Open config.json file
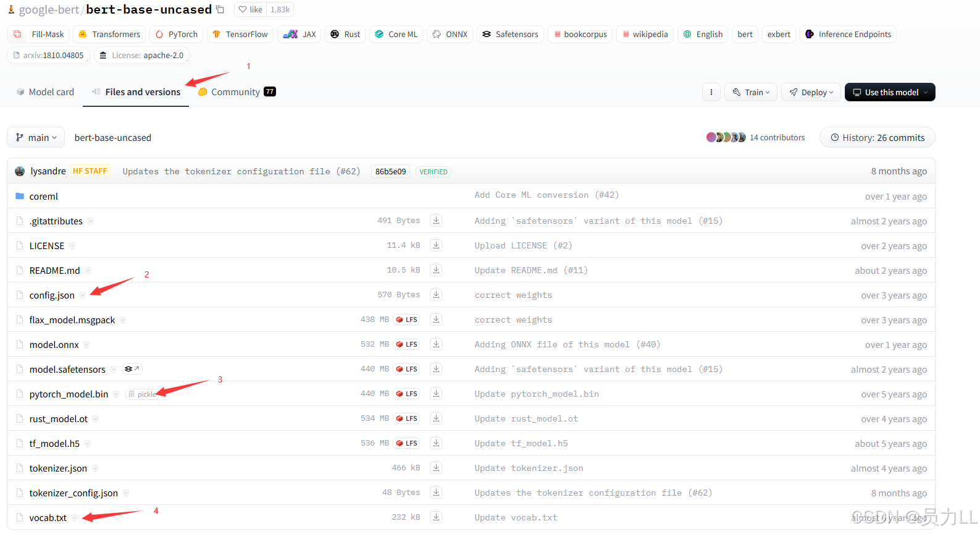The width and height of the screenshot is (980, 534). click(52, 295)
